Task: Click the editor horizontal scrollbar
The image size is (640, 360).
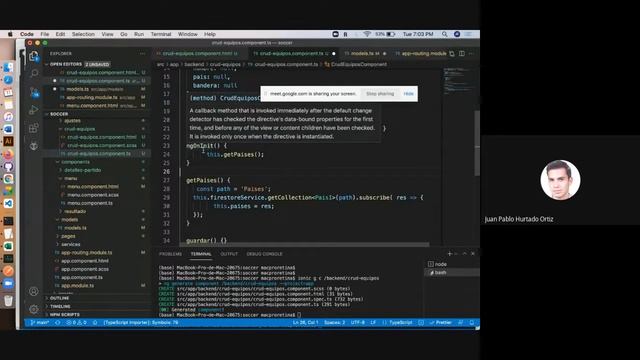Action: pyautogui.click(x=304, y=244)
